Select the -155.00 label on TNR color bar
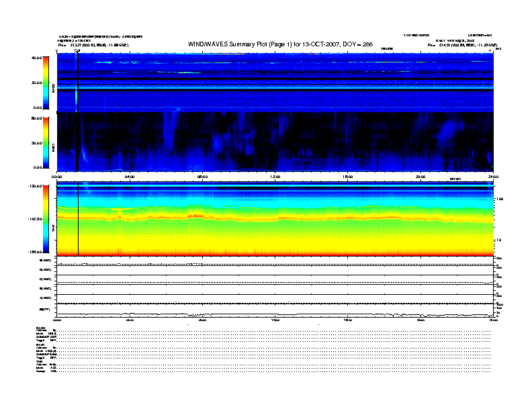The image size is (532, 411). 35,252
